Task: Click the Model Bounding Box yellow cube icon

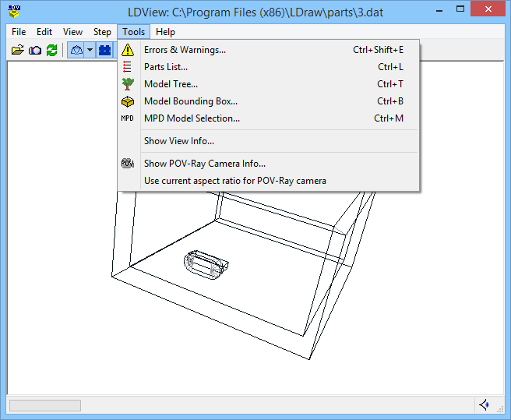Action: coord(128,101)
